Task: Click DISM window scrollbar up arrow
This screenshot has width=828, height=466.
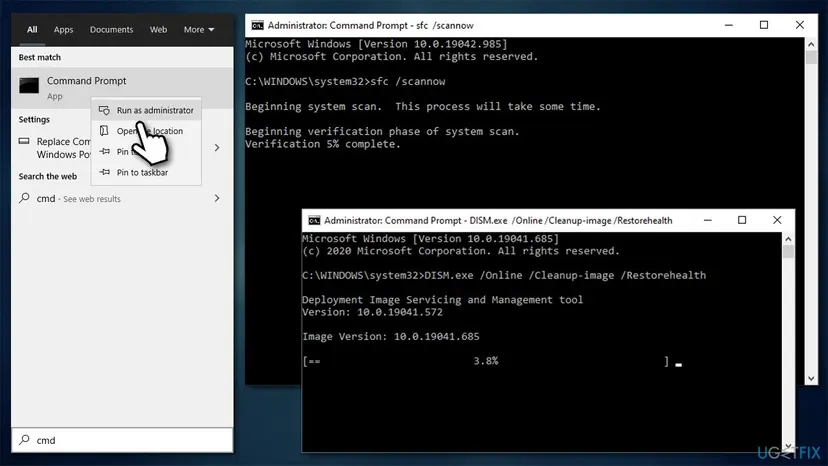Action: point(788,239)
